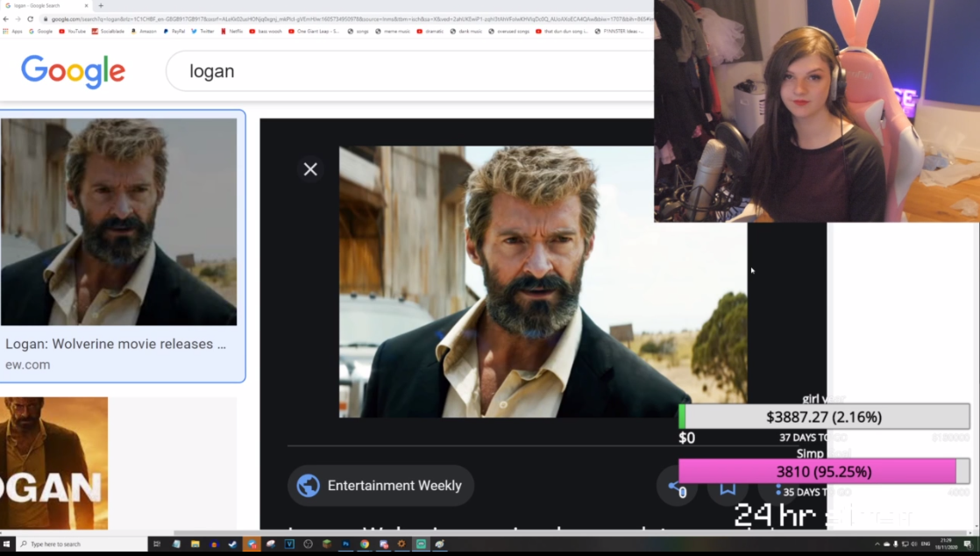Click the enlarged Logan preview image
Viewport: 980px width, 556px height.
coord(543,282)
